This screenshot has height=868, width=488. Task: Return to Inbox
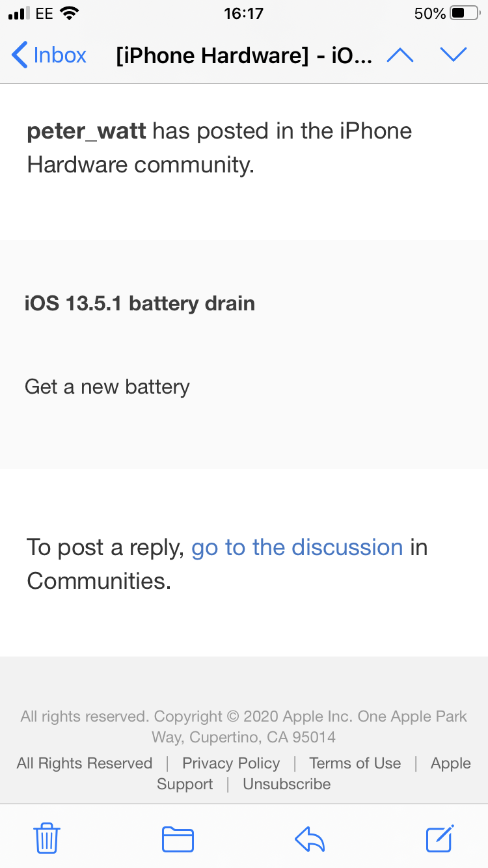pyautogui.click(x=49, y=55)
